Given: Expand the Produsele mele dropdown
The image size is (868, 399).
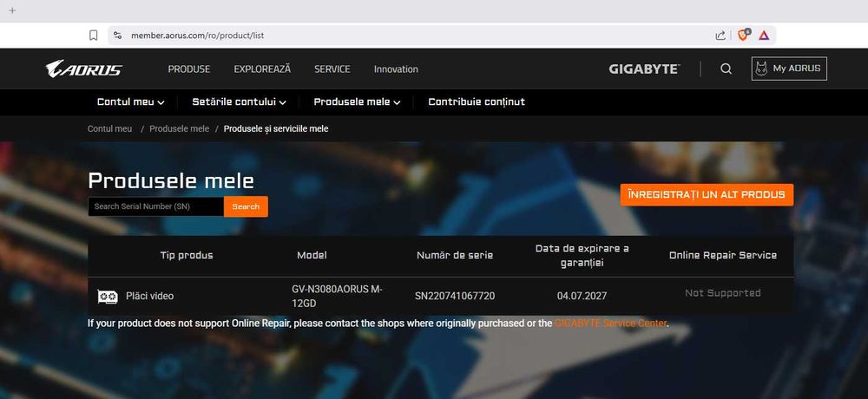Looking at the screenshot, I should tap(357, 101).
